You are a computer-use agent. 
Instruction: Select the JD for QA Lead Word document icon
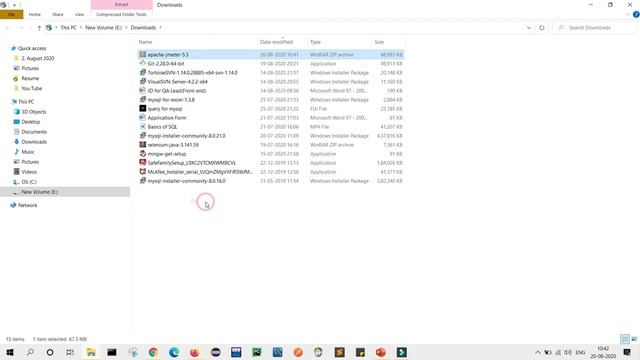click(142, 90)
